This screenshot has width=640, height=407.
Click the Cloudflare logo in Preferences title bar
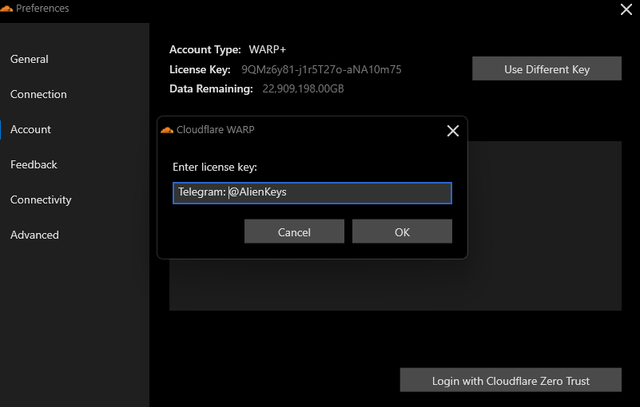pyautogui.click(x=6, y=8)
